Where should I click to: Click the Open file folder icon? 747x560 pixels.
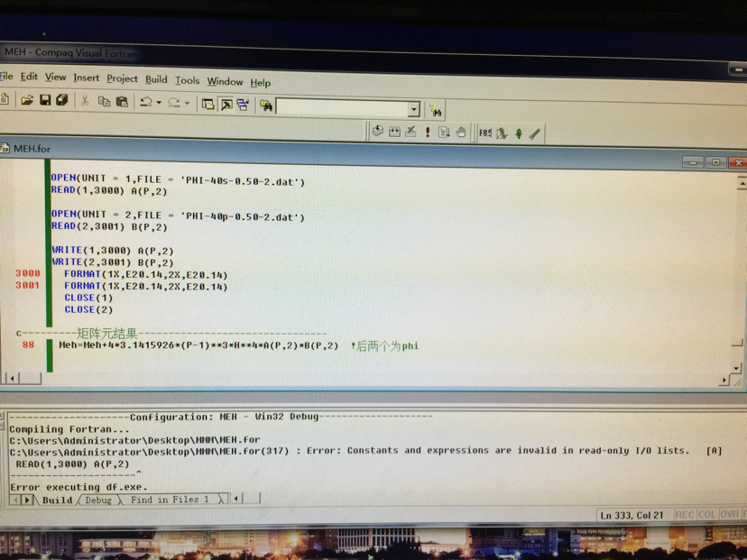click(27, 100)
